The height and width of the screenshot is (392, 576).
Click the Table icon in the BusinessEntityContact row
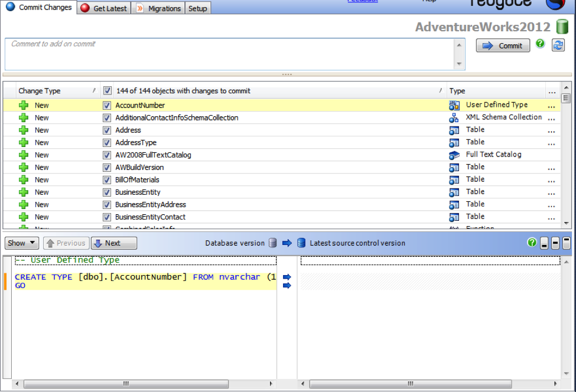(454, 217)
